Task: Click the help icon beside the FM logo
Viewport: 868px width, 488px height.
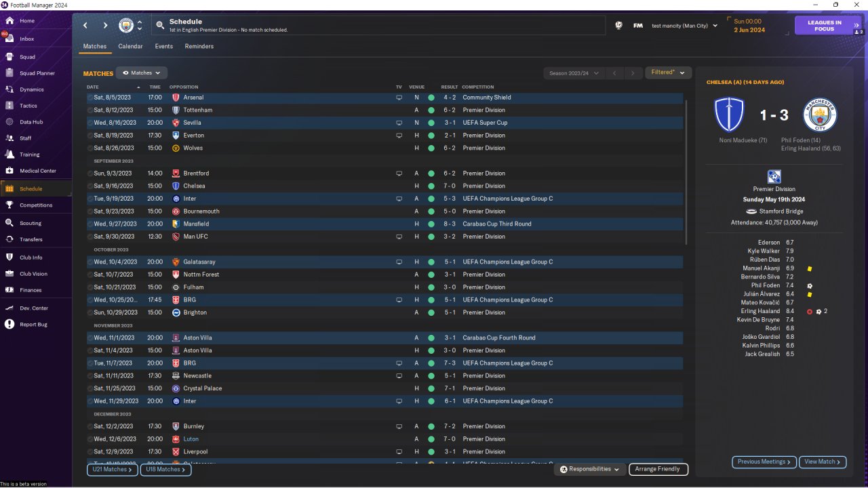Action: coord(618,26)
